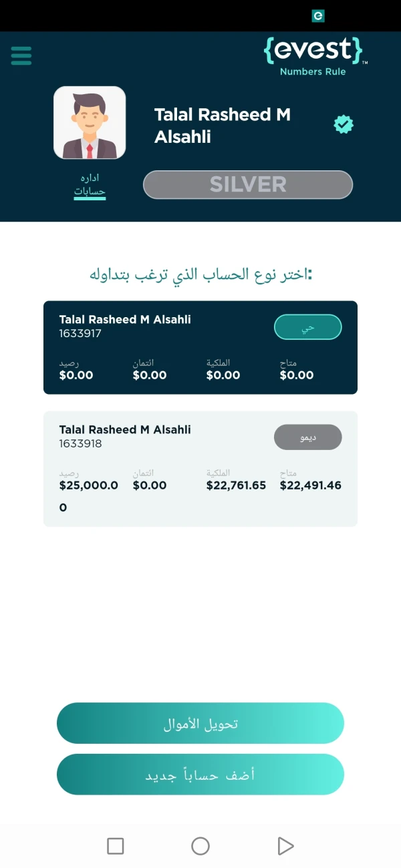This screenshot has width=401, height=868.
Task: Select demo account badge ديمو
Action: coord(308,437)
